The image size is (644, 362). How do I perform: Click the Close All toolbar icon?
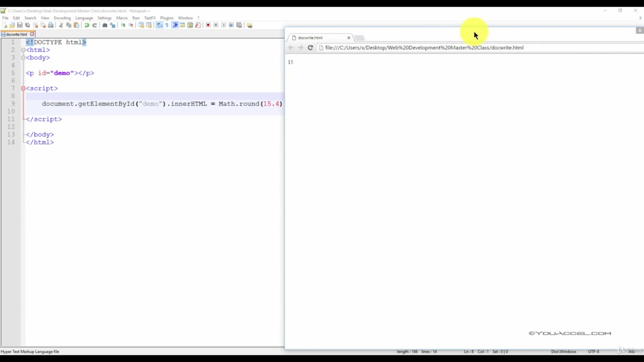point(43,25)
